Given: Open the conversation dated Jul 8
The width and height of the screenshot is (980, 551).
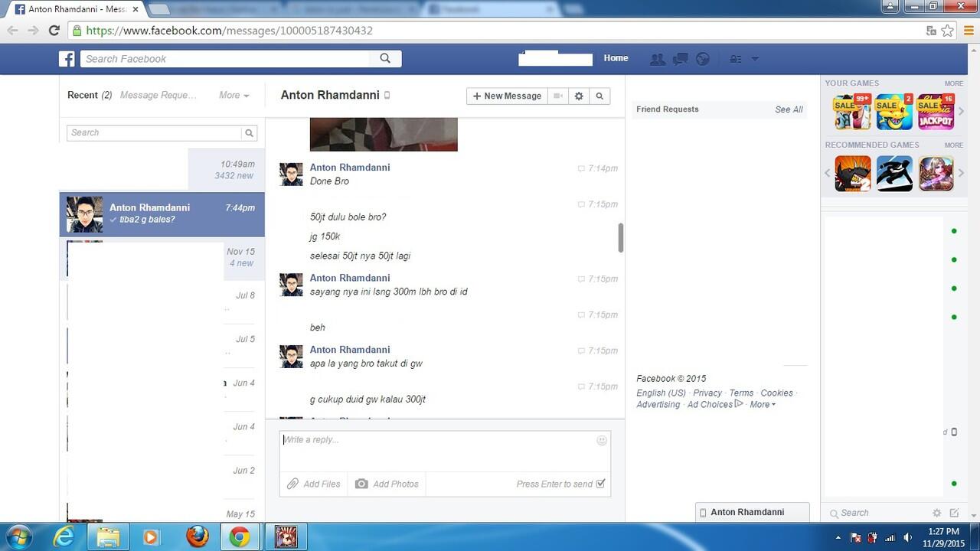Looking at the screenshot, I should click(162, 302).
